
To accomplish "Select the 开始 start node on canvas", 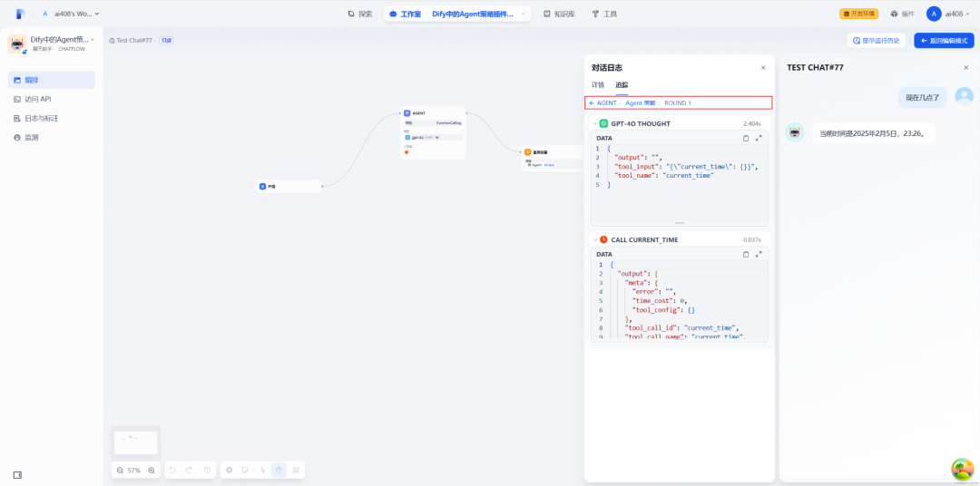I will (x=289, y=186).
